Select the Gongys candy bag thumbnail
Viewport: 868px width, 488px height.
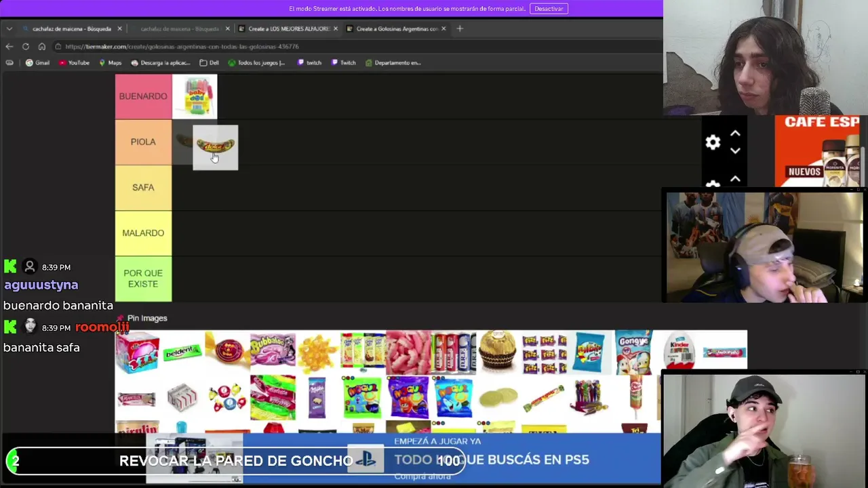click(633, 352)
